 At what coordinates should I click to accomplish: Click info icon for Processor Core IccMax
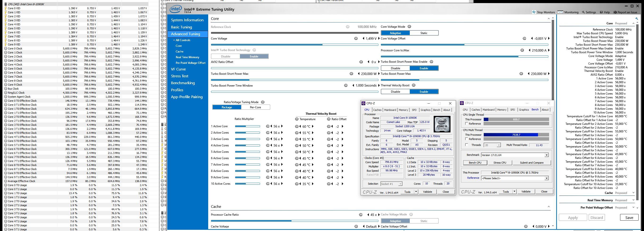pyautogui.click(x=522, y=50)
